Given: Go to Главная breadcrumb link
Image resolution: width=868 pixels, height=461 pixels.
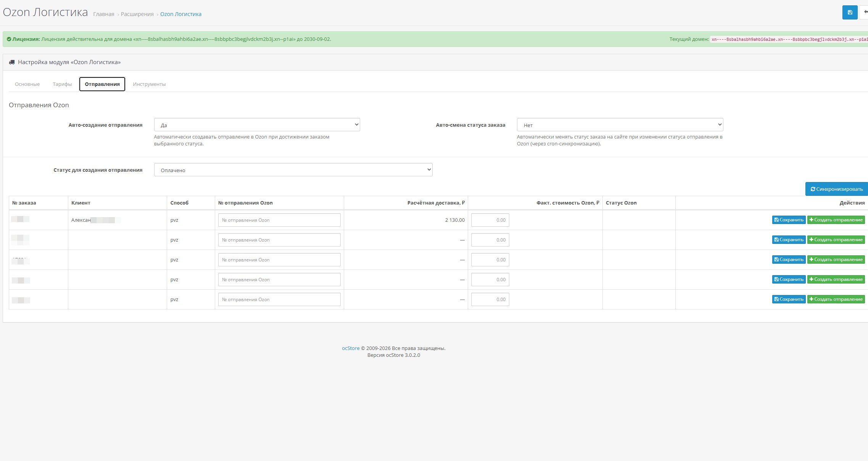Looking at the screenshot, I should coord(104,14).
